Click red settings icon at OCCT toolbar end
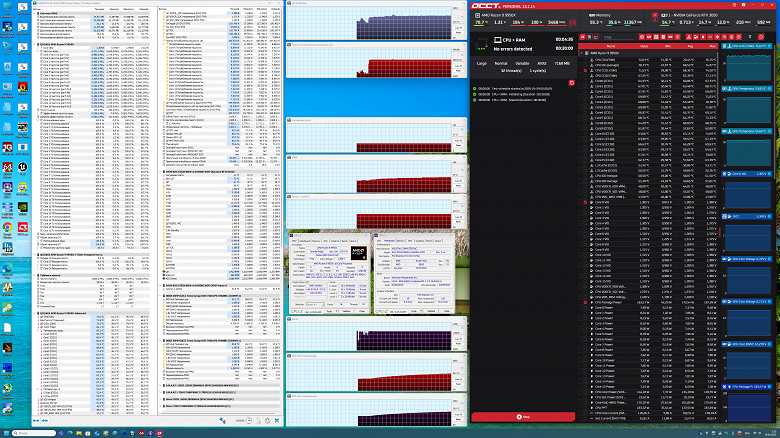The width and height of the screenshot is (780, 438). pyautogui.click(x=761, y=37)
